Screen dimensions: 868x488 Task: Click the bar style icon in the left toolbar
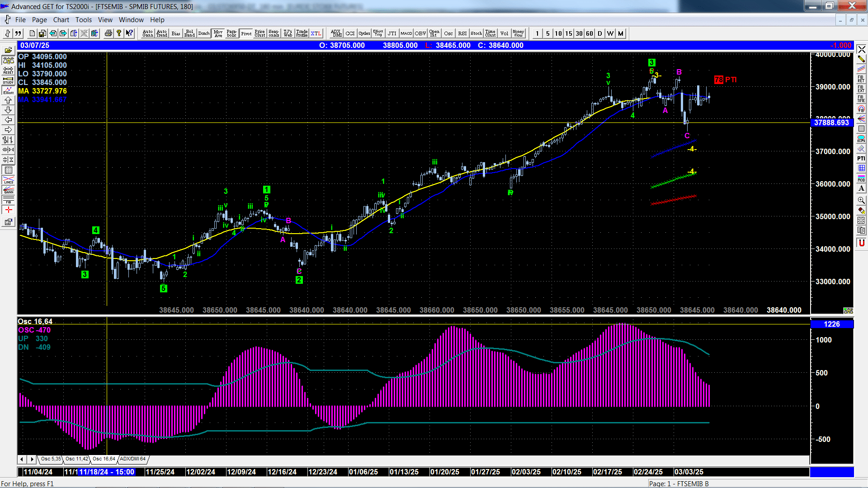point(8,140)
